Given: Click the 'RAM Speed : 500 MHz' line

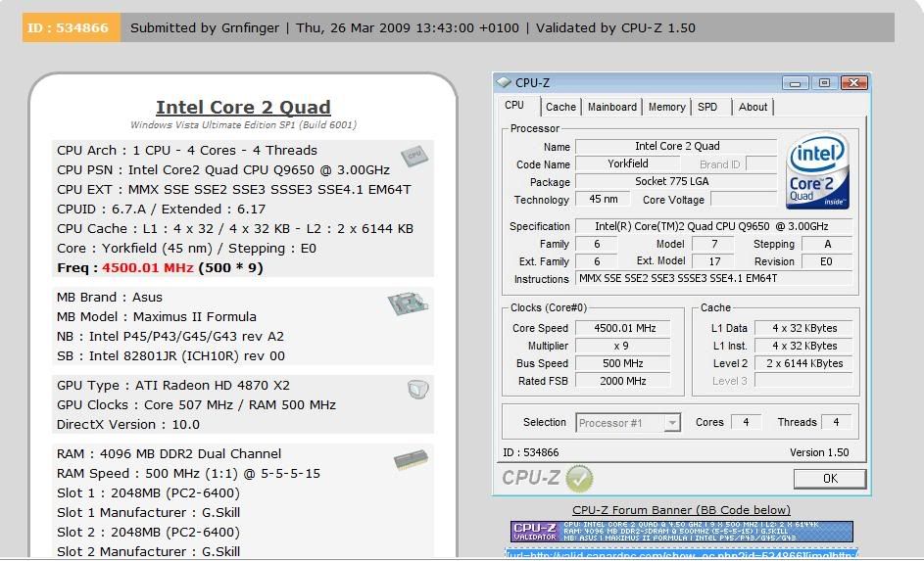Looking at the screenshot, I should [188, 474].
